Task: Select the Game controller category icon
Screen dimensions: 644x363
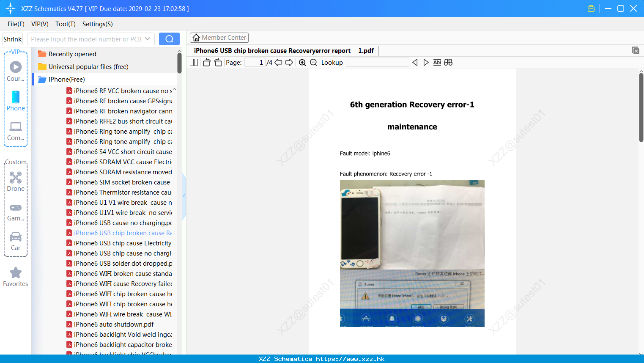Action: pos(16,208)
